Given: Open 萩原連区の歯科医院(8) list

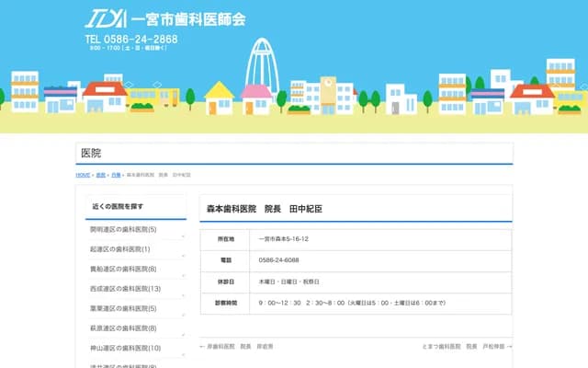Looking at the screenshot, I should coord(123,328).
